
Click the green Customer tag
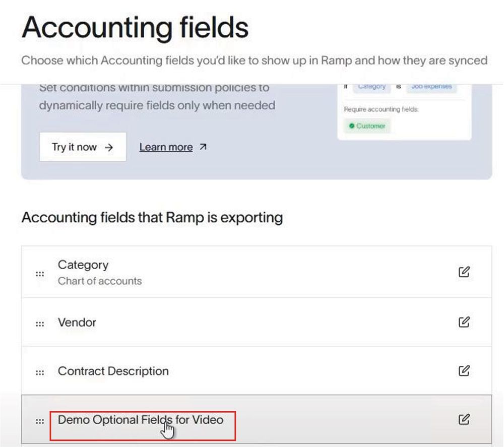367,126
